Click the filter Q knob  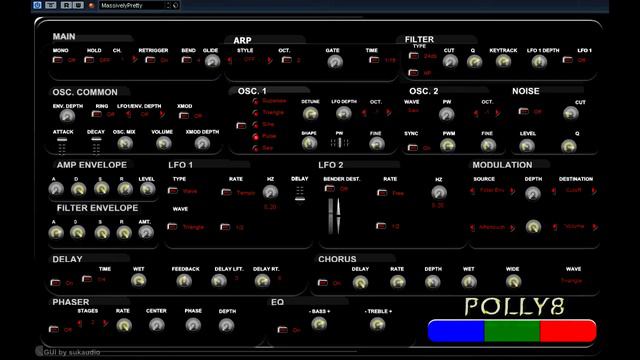(474, 62)
